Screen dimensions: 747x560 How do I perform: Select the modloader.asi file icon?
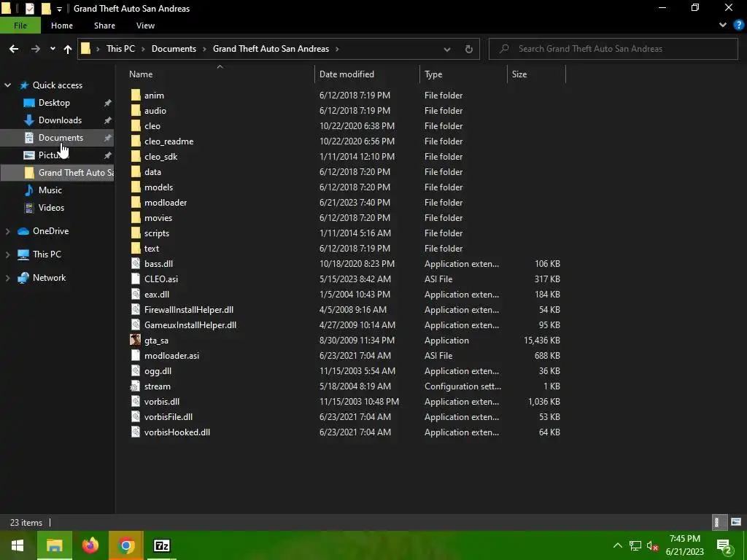[135, 356]
